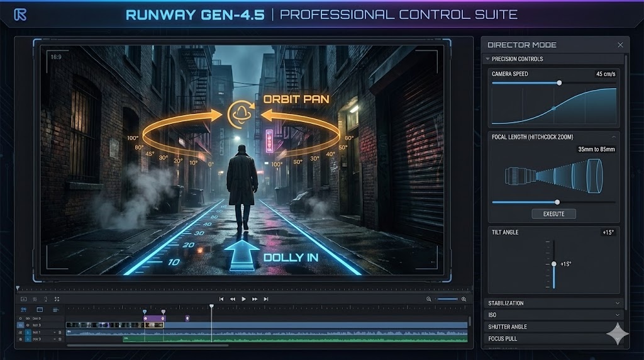Click the Camera Speed slider handle
The image size is (644, 360).
point(558,82)
